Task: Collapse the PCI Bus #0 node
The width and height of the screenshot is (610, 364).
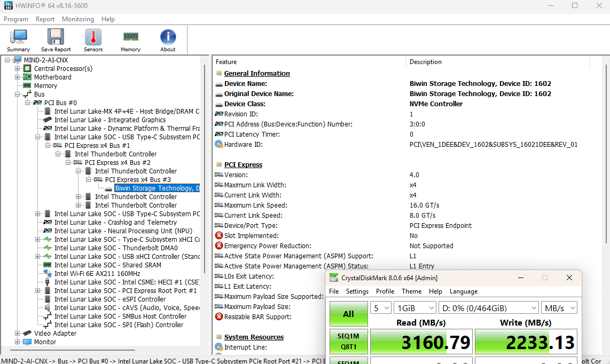Action: click(27, 102)
